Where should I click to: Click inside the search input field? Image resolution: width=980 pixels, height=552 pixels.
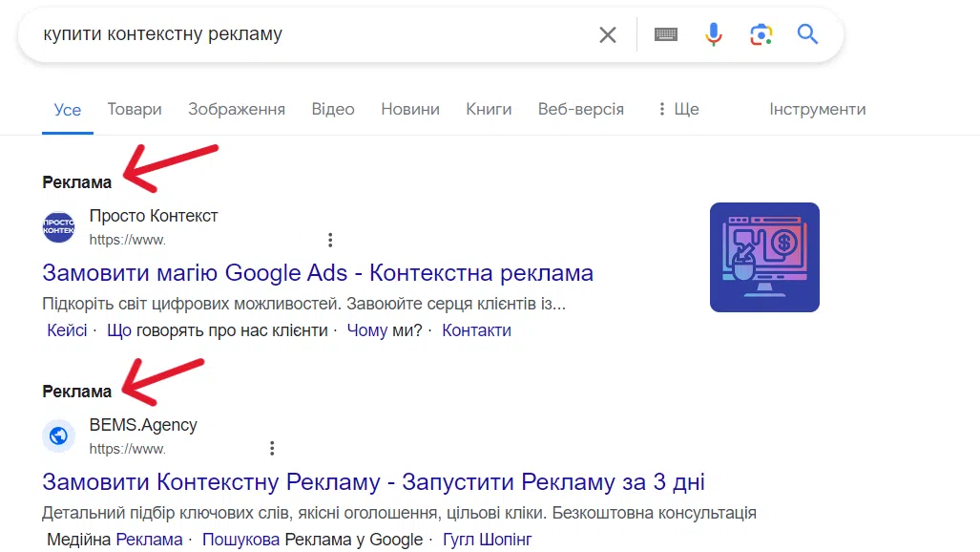tap(286, 33)
